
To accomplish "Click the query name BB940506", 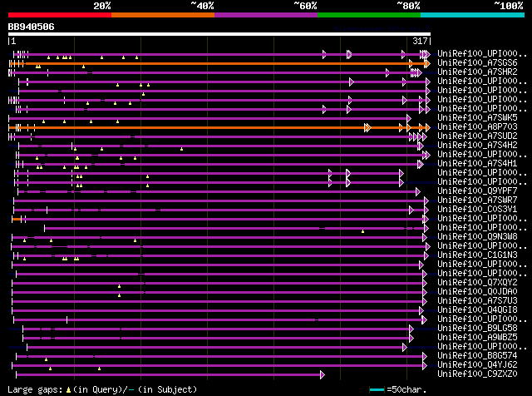I will [x=32, y=27].
